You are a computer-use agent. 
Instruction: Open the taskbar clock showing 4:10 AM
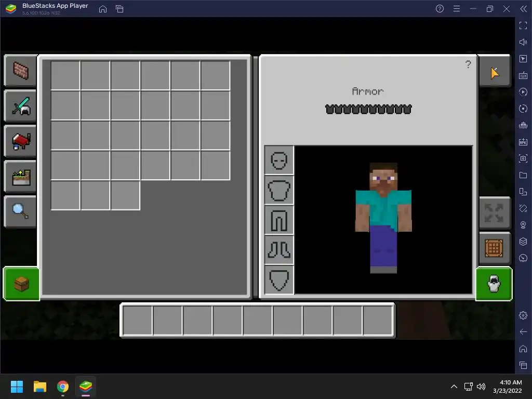click(507, 387)
